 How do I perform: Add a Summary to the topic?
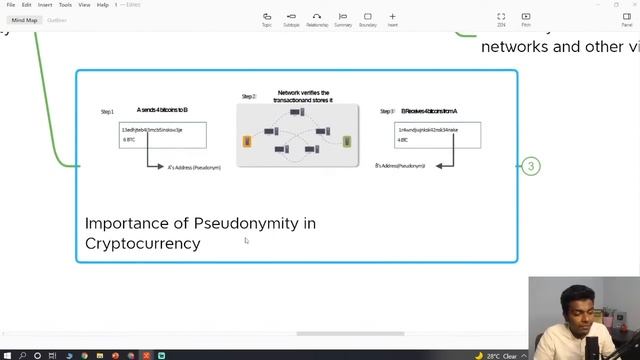point(343,20)
